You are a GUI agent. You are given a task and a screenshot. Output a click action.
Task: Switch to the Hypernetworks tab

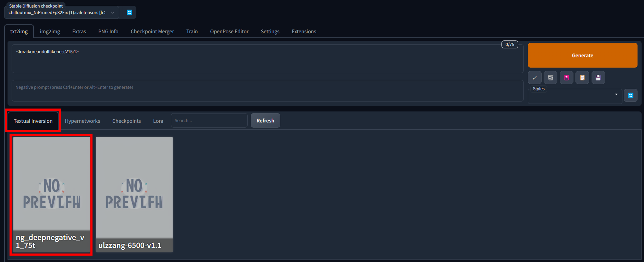pyautogui.click(x=82, y=121)
